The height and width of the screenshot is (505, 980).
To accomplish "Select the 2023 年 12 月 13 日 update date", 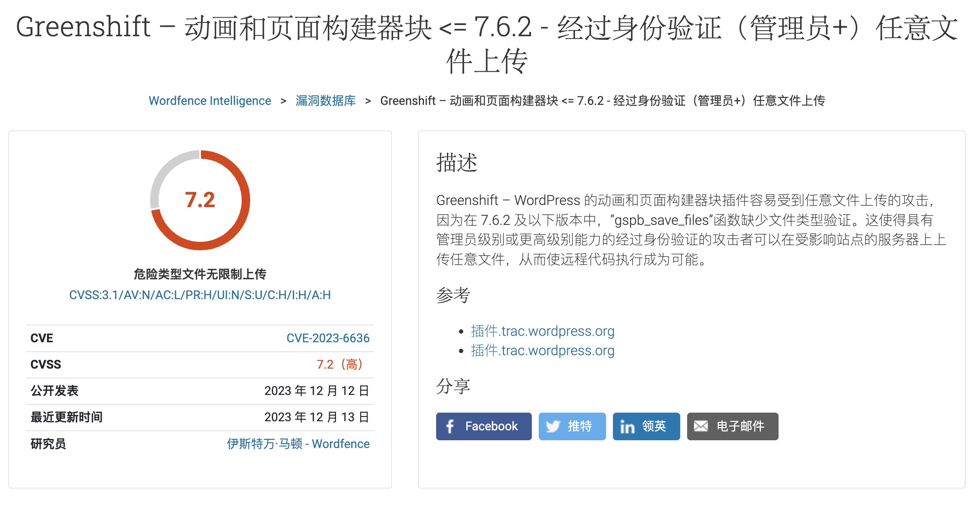I will [x=317, y=417].
